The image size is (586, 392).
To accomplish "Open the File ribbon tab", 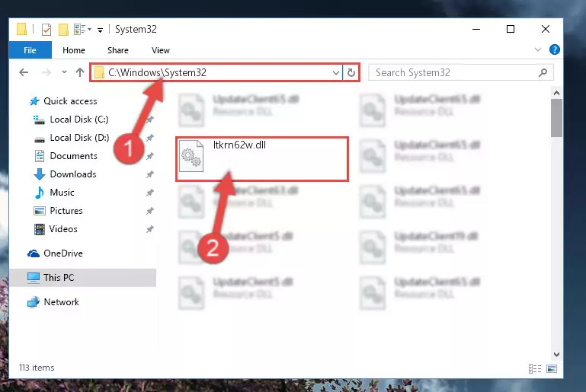I will 30,50.
